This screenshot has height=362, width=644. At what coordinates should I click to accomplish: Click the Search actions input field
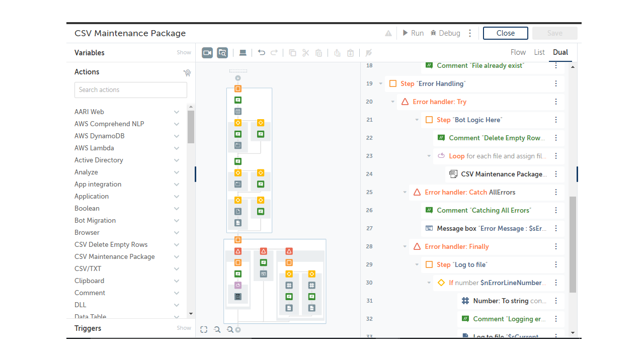(131, 90)
